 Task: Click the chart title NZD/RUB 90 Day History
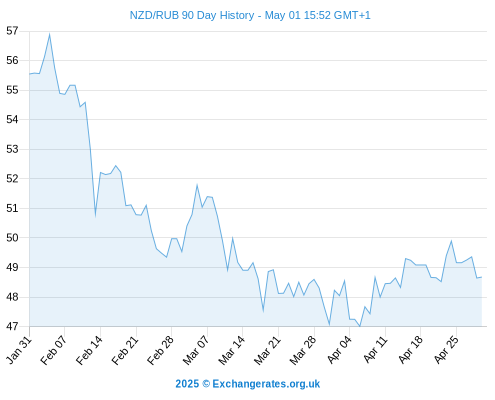point(192,15)
